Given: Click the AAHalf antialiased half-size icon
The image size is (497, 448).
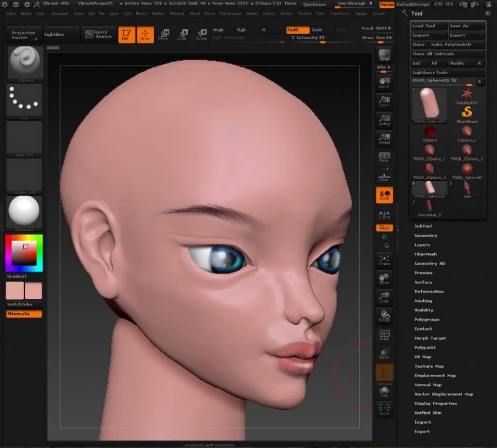Looking at the screenshot, I should 384,139.
